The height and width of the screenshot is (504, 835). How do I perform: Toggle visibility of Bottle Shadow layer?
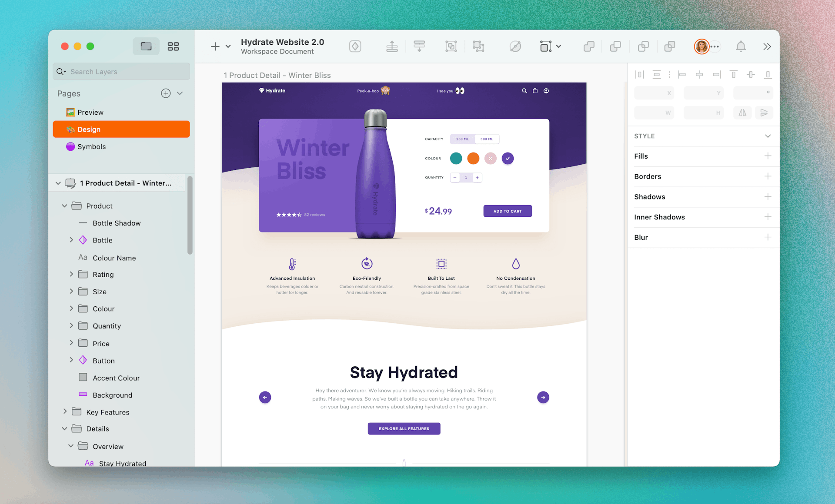pos(182,223)
